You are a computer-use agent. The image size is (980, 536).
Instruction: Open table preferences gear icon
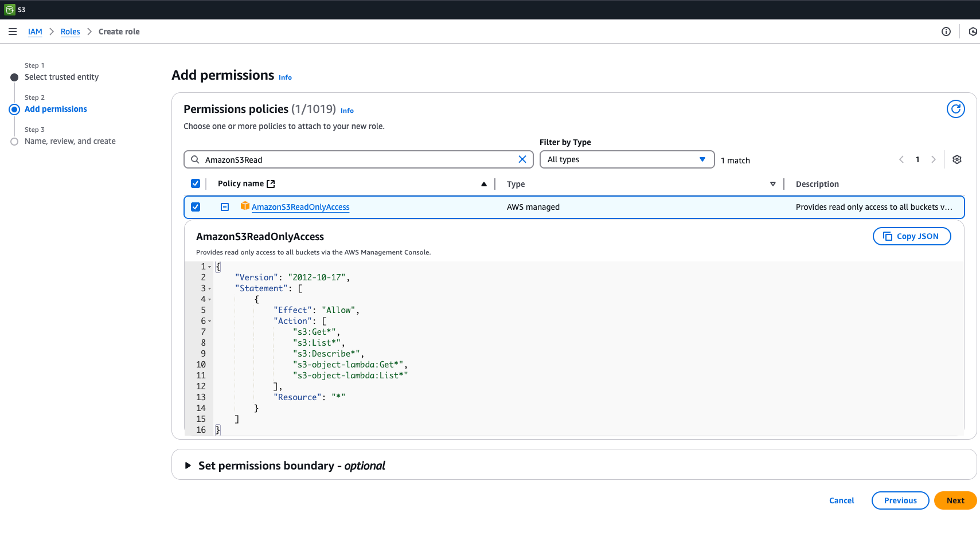(957, 159)
